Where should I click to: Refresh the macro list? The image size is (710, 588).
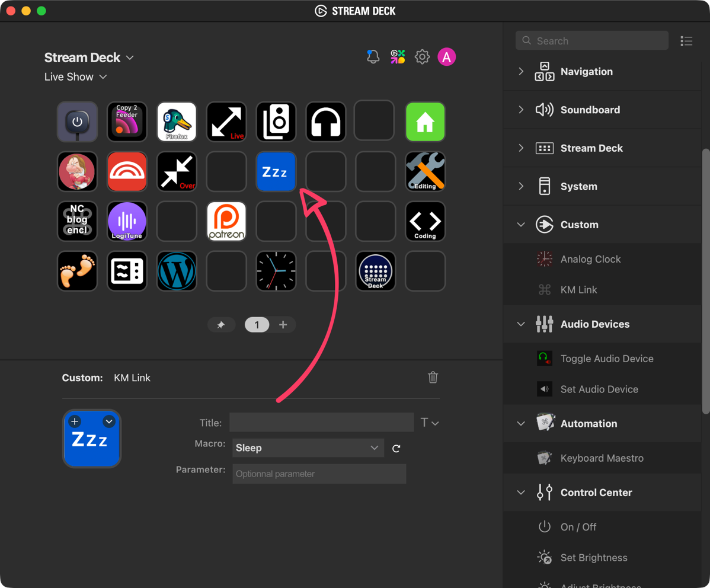tap(396, 449)
